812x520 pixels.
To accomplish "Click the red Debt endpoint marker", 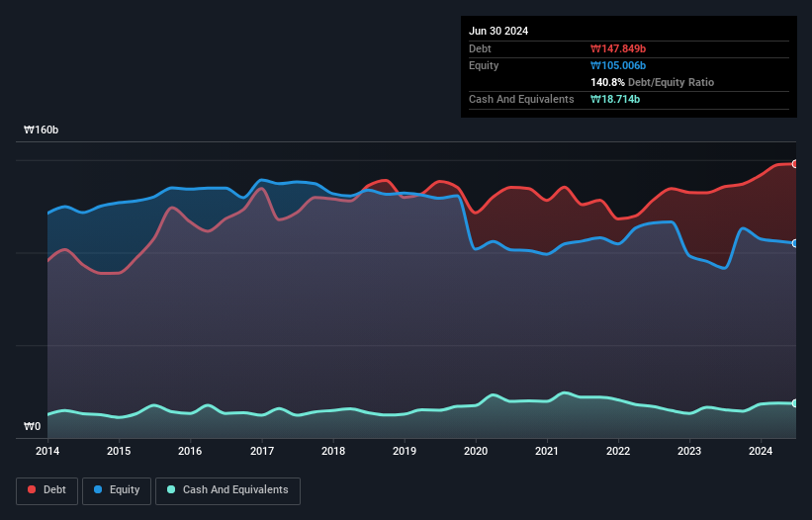I will pyautogui.click(x=795, y=164).
